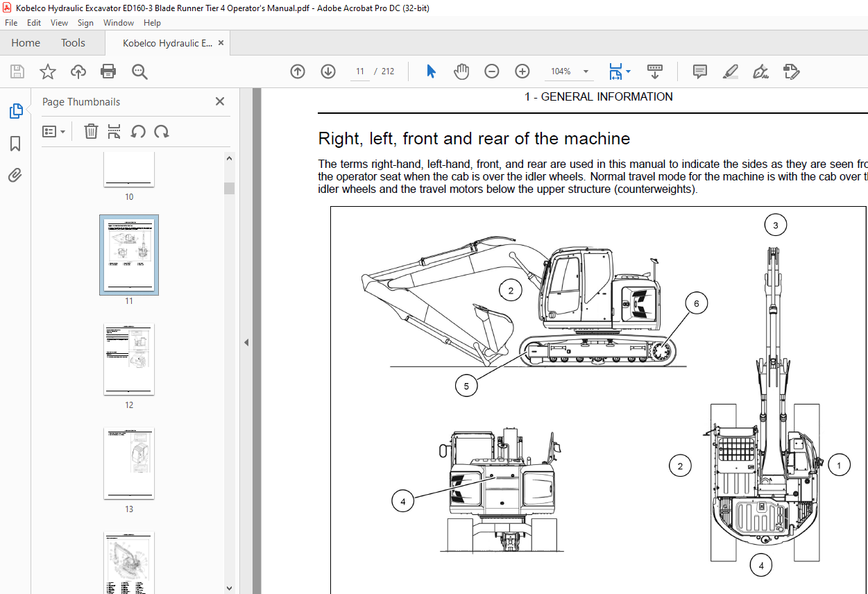
Task: Switch to the Tools tab
Action: point(73,43)
